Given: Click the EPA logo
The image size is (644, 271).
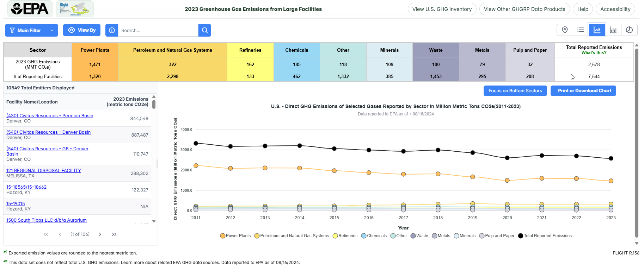Looking at the screenshot, I should 30,9.
